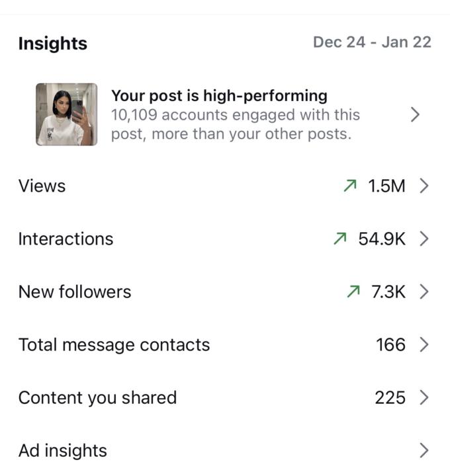Expand the high-performing post chevron

(x=415, y=114)
